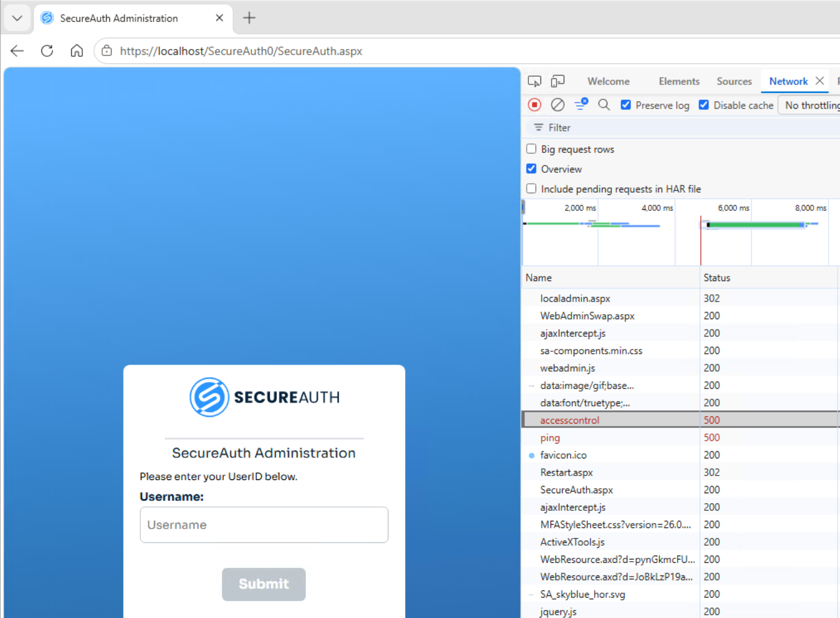
Task: Close the Network tab
Action: pyautogui.click(x=820, y=81)
